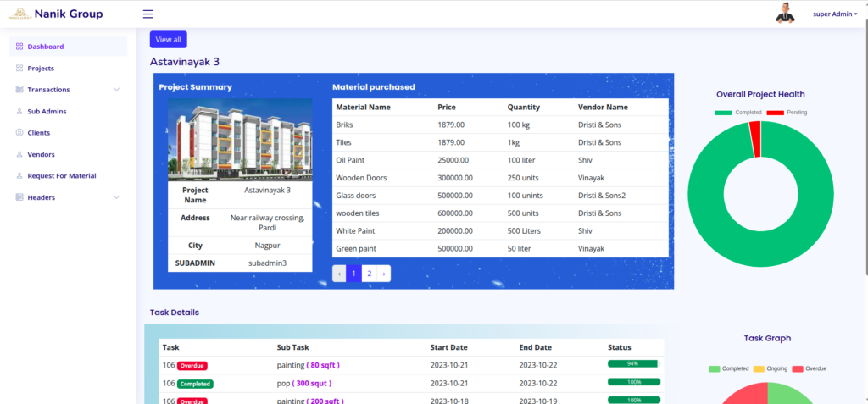868x404 pixels.
Task: Click the next page arrow
Action: pos(384,274)
